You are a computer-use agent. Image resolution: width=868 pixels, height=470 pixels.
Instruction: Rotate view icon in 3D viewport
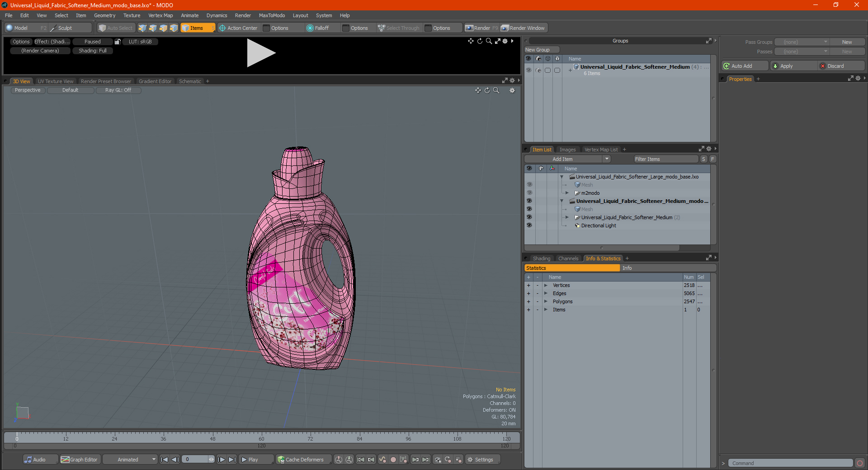tap(487, 90)
